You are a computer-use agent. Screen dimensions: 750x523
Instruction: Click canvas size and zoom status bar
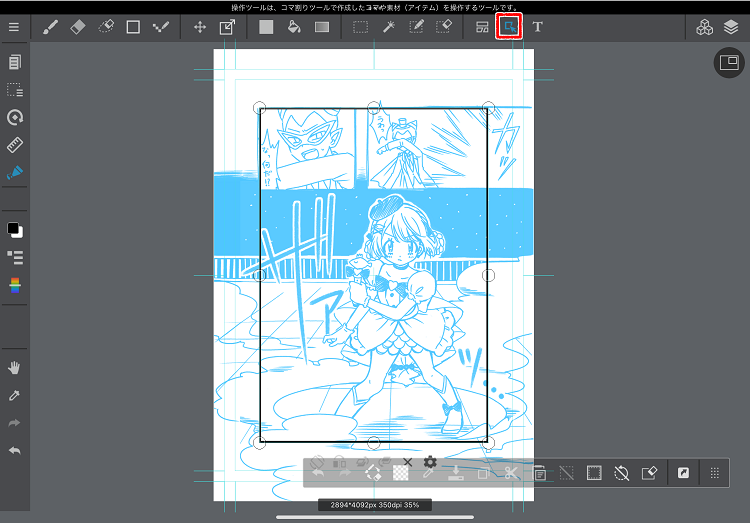click(x=375, y=505)
